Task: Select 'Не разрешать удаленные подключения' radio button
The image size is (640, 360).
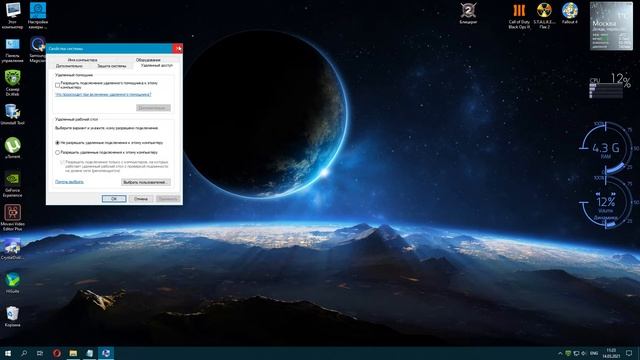Action: click(58, 143)
